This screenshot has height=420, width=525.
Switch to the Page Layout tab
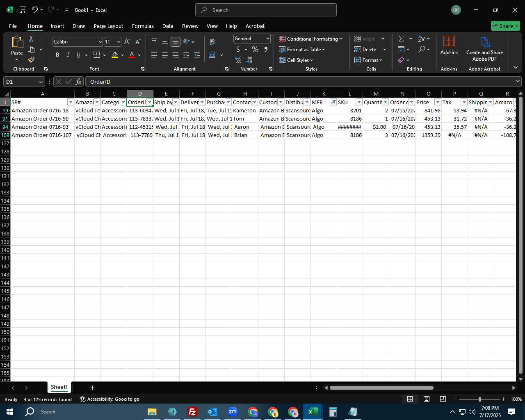[x=108, y=26]
